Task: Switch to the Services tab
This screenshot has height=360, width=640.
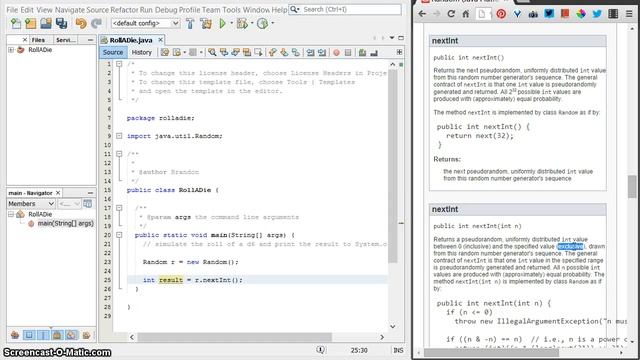Action: 65,40
